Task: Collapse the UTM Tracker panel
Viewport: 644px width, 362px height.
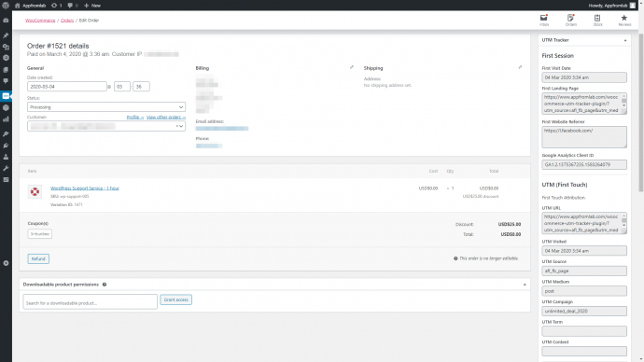Action: coord(625,40)
